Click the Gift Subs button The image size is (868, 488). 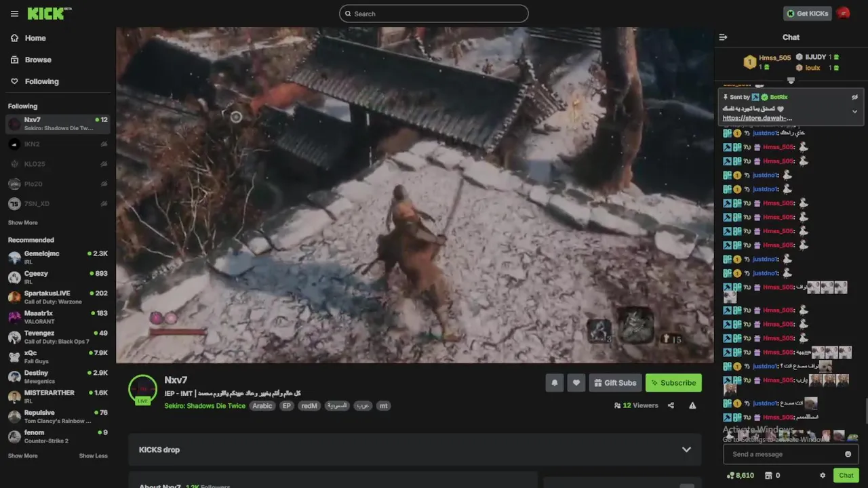pyautogui.click(x=615, y=383)
